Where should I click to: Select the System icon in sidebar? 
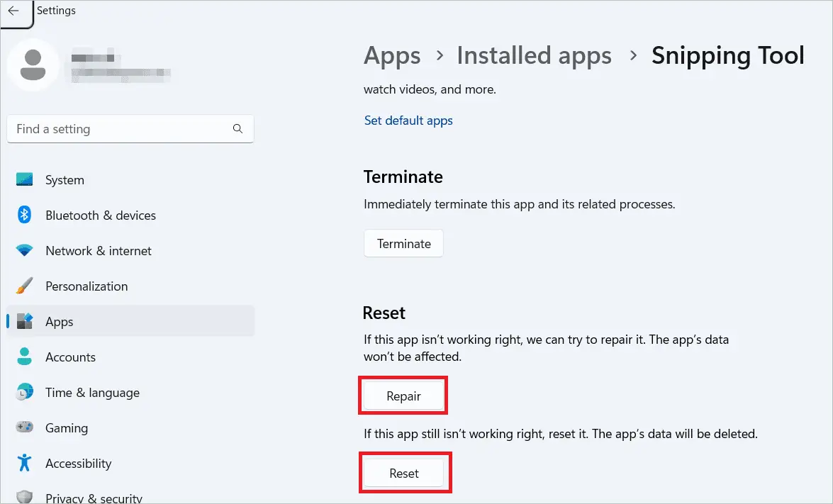click(24, 179)
